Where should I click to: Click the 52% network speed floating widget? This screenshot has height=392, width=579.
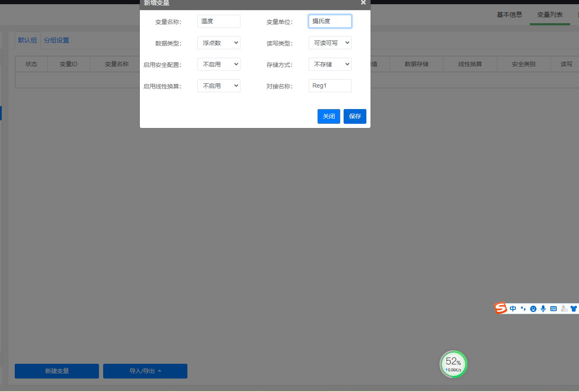coord(454,364)
